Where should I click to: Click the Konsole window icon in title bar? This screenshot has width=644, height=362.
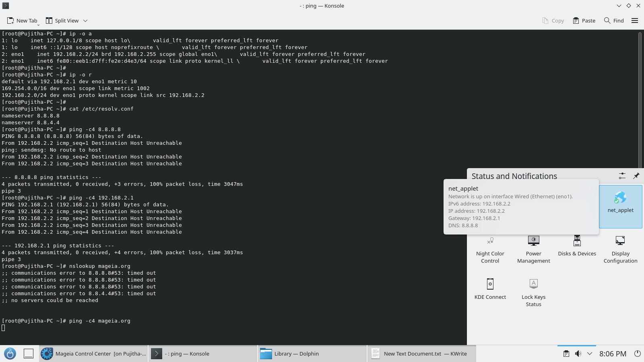coord(6,6)
